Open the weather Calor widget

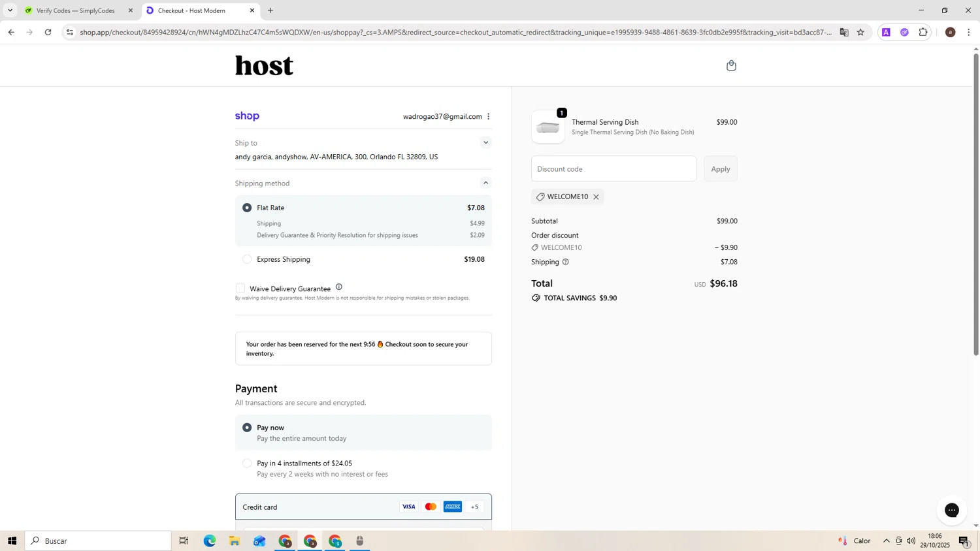(x=855, y=541)
